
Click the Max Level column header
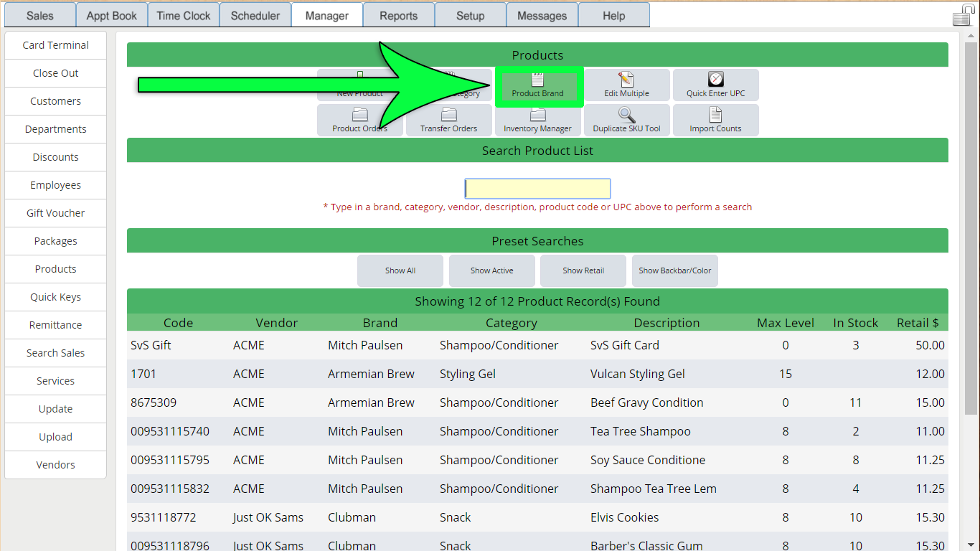pyautogui.click(x=786, y=323)
